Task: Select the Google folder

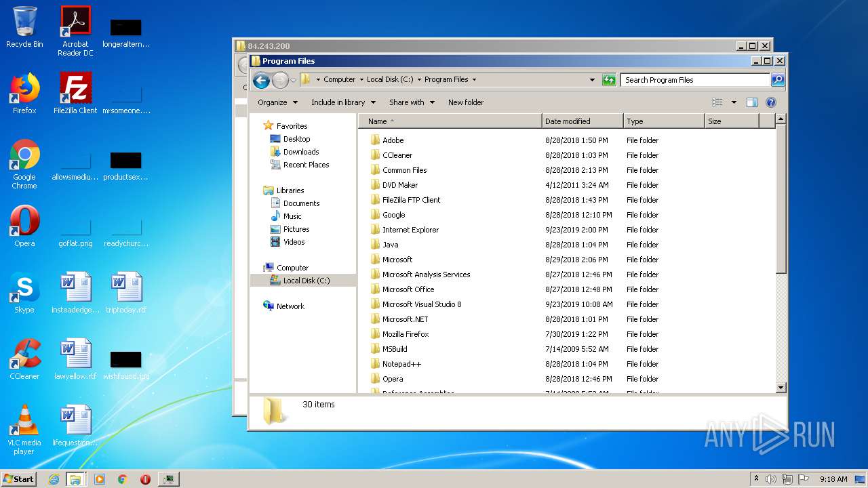Action: [x=393, y=215]
